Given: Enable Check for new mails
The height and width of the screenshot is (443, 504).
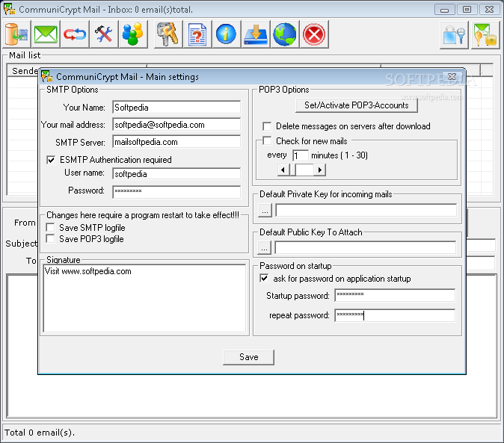Looking at the screenshot, I should 267,140.
